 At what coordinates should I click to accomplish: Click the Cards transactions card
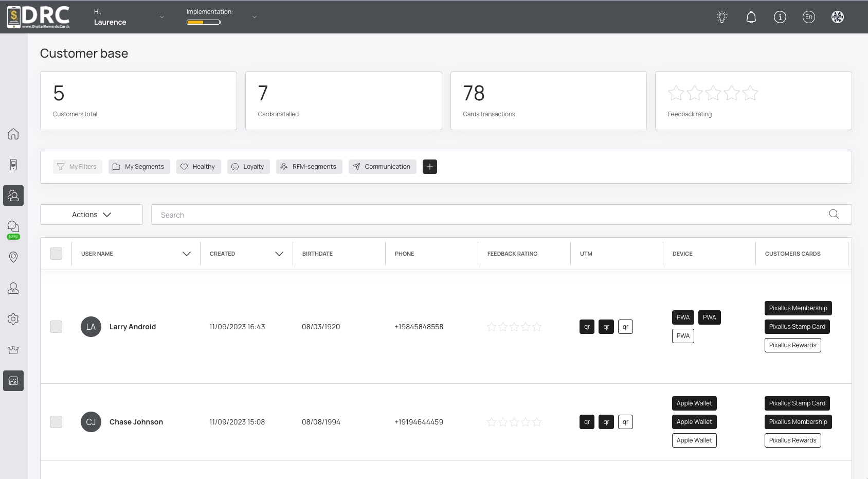click(x=549, y=101)
